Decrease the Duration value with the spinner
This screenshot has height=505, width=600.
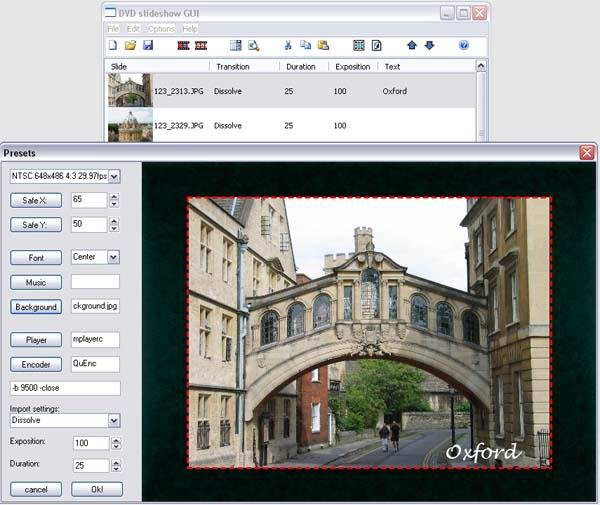[x=114, y=469]
